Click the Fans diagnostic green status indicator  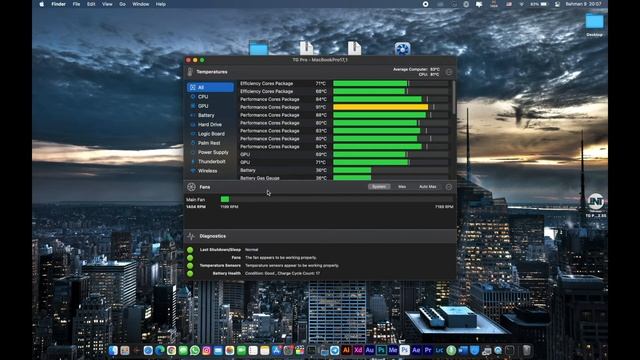click(190, 258)
